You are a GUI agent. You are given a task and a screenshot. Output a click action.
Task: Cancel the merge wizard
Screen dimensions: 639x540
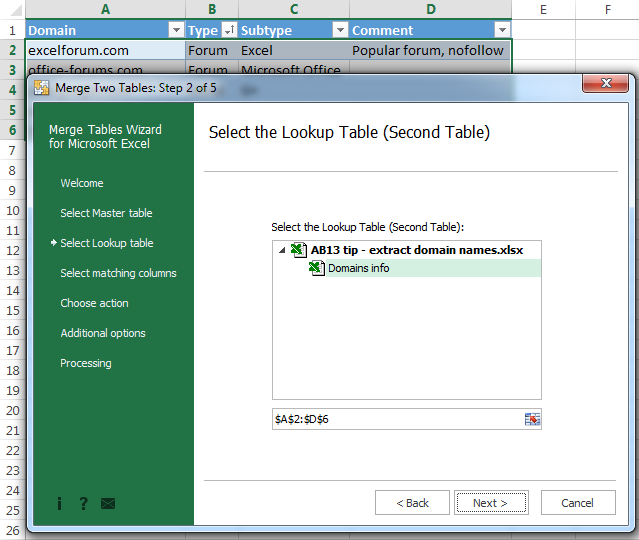(x=577, y=502)
